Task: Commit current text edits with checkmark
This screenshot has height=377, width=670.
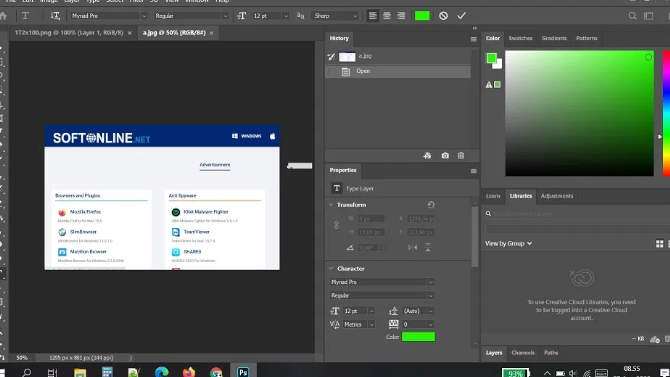Action: click(x=461, y=16)
